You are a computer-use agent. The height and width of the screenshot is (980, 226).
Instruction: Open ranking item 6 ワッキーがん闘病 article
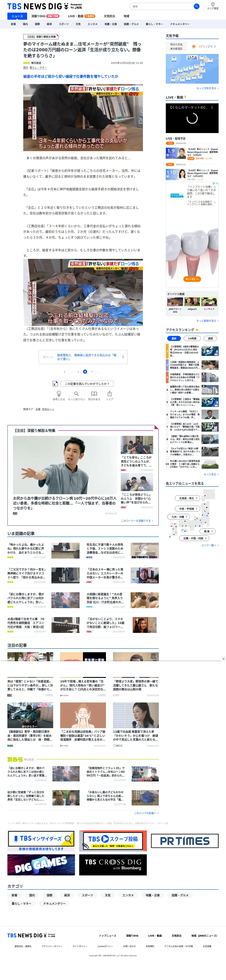192,414
